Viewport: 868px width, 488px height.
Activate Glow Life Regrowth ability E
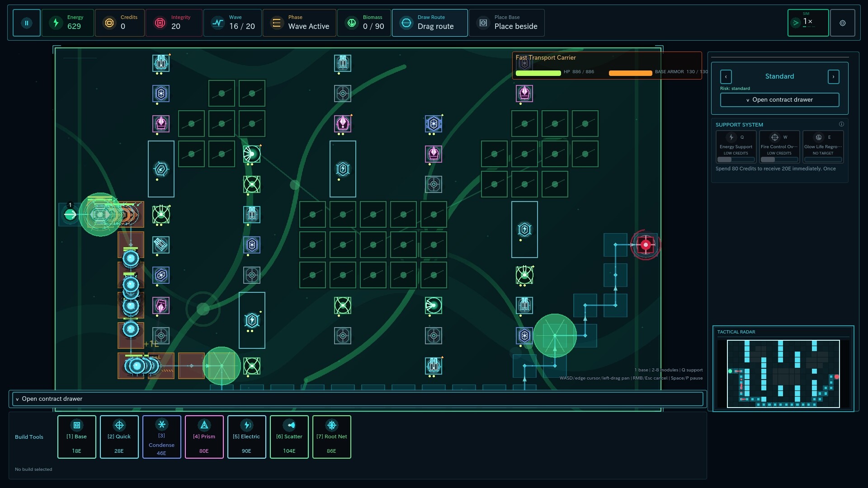pyautogui.click(x=822, y=146)
